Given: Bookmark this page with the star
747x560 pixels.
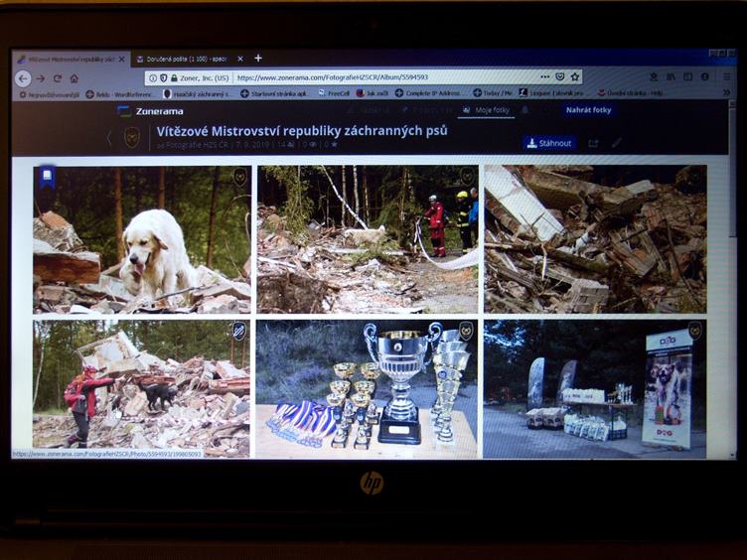Looking at the screenshot, I should [575, 76].
